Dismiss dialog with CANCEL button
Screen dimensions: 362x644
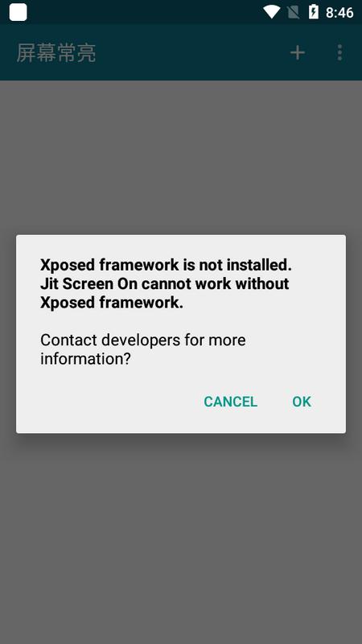coord(231,402)
